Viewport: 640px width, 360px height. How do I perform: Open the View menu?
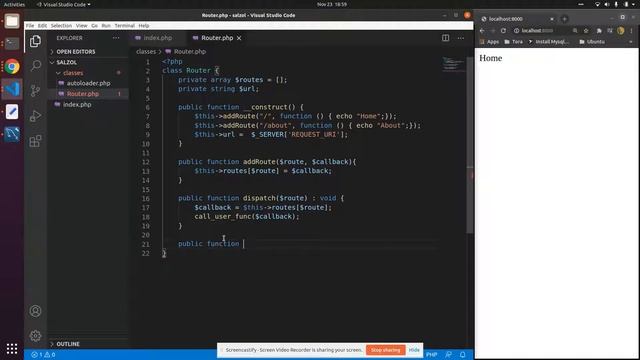click(82, 25)
